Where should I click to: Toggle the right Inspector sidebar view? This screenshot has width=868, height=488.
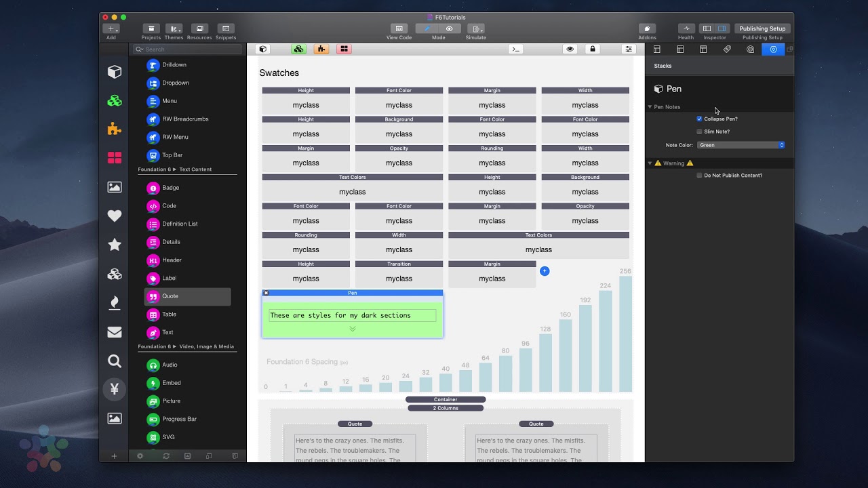722,28
